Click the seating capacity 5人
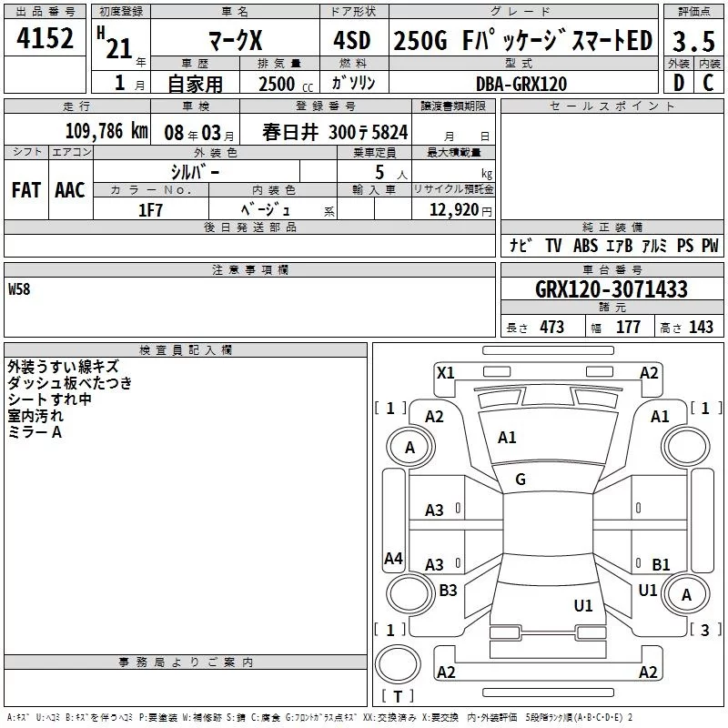This screenshot has height=728, width=728. 391,173
